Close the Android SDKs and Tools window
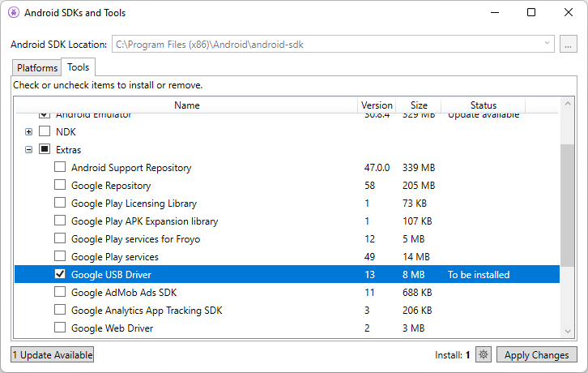Viewport: 588px width, 373px height. [569, 13]
